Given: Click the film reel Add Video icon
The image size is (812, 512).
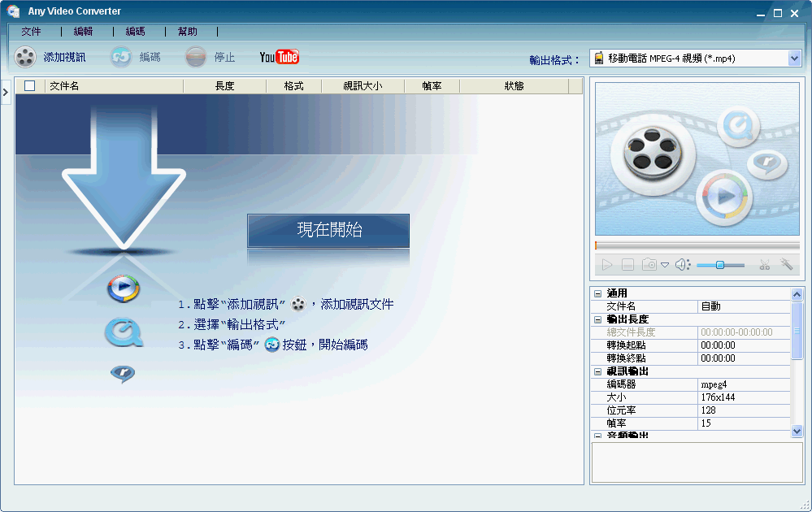Looking at the screenshot, I should [25, 57].
